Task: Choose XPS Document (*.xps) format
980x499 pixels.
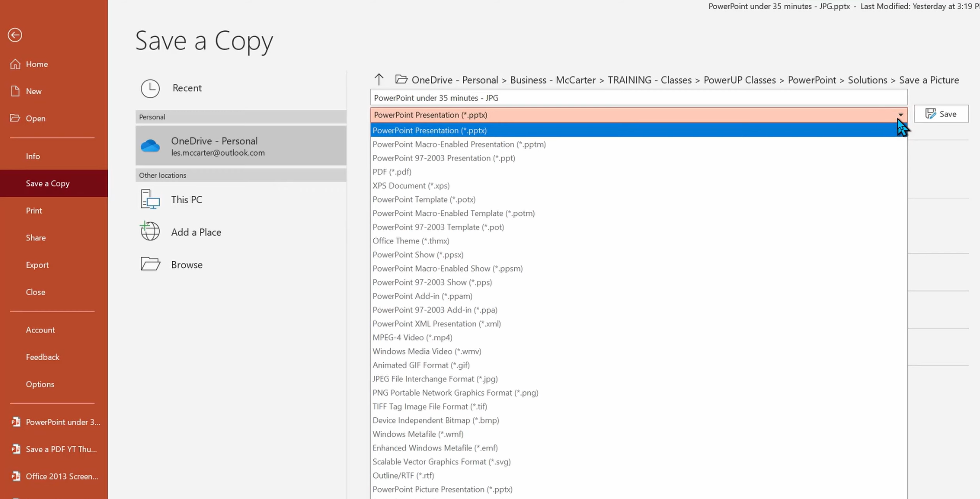Action: pos(639,186)
